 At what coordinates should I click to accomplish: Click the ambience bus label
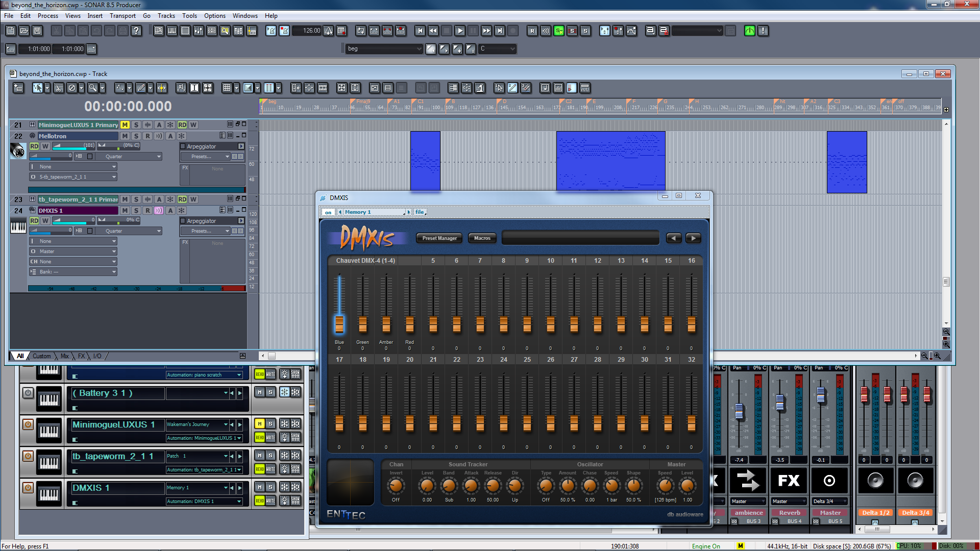(x=749, y=513)
